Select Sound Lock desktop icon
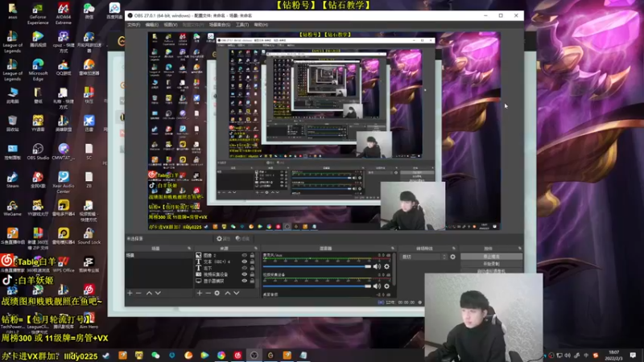This screenshot has width=644, height=362. [89, 236]
